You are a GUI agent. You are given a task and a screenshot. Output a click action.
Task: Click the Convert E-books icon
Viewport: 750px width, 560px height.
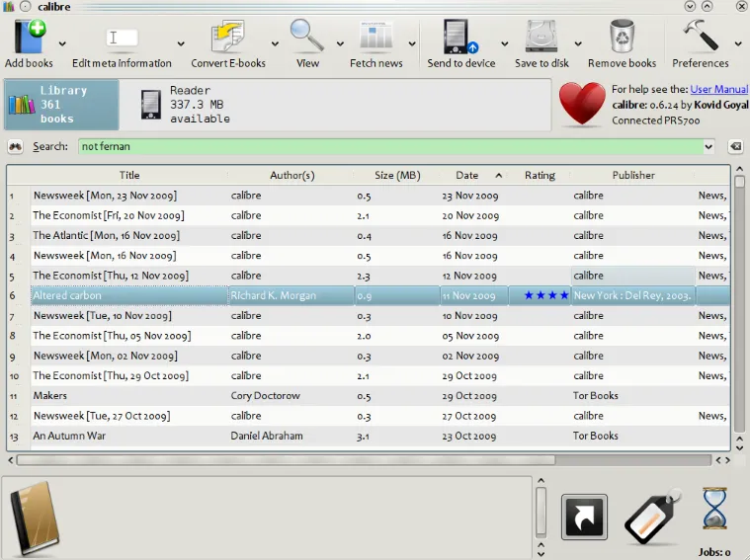point(228,36)
